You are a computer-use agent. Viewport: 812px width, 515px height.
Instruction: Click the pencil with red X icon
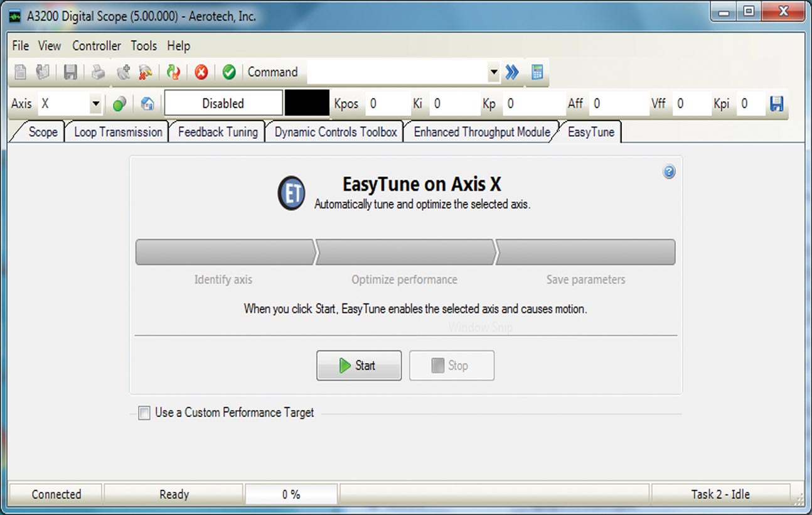click(x=146, y=73)
